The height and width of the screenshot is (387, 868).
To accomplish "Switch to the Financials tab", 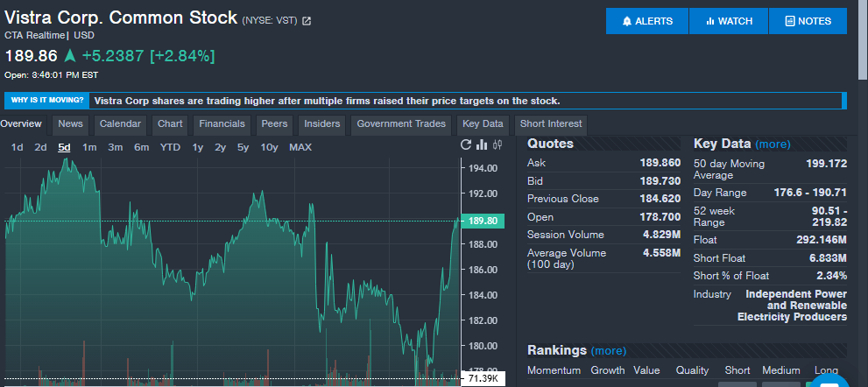I will [x=222, y=124].
